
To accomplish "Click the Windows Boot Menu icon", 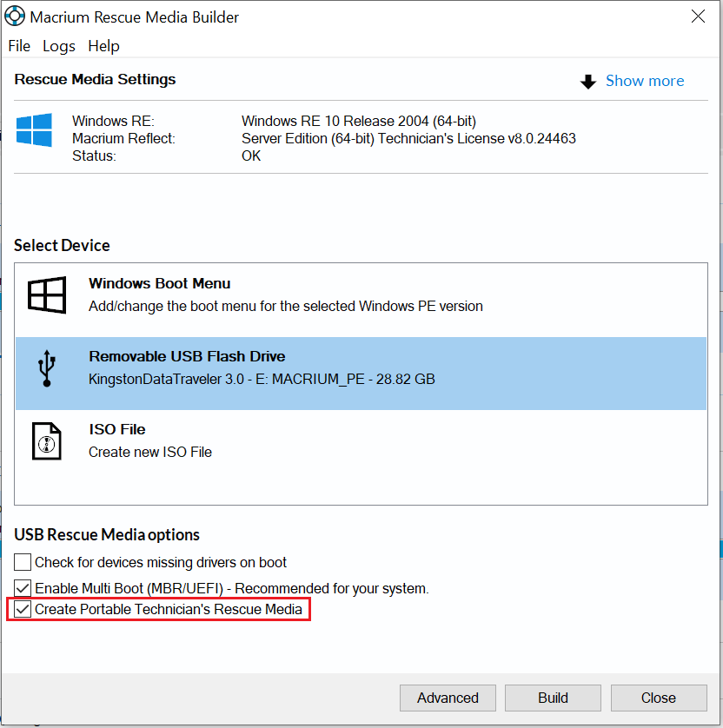I will (46, 295).
